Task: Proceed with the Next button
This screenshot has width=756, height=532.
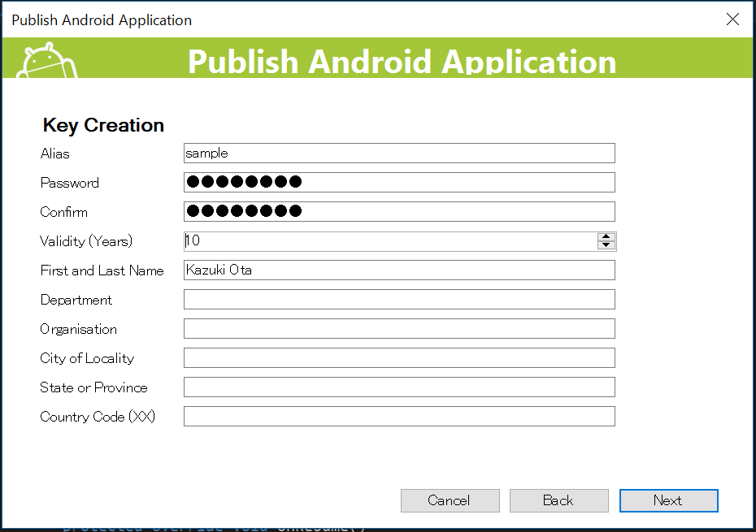Action: click(669, 500)
